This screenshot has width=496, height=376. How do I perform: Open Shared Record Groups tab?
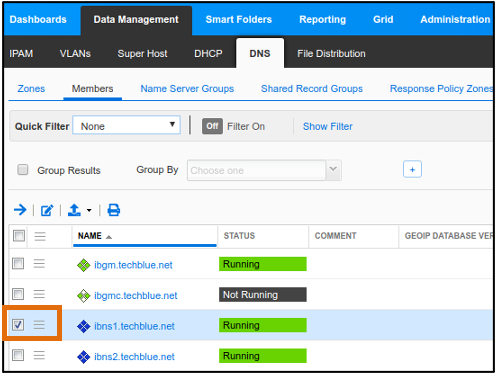click(x=312, y=89)
